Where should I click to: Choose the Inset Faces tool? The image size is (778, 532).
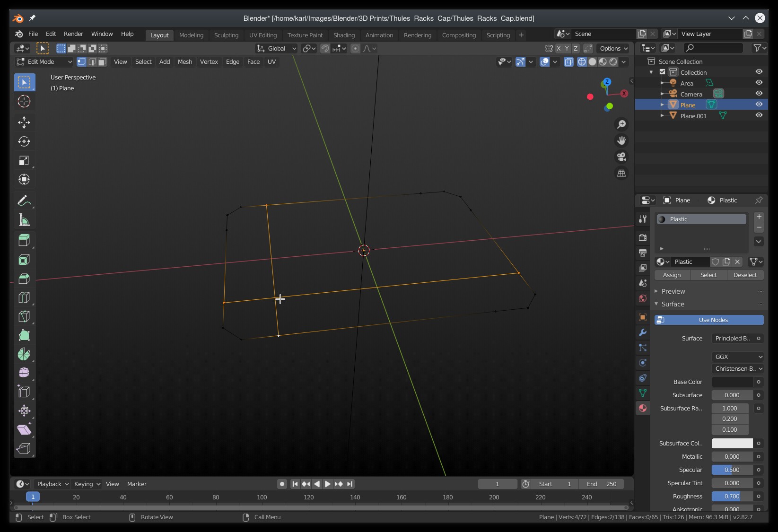pos(24,260)
